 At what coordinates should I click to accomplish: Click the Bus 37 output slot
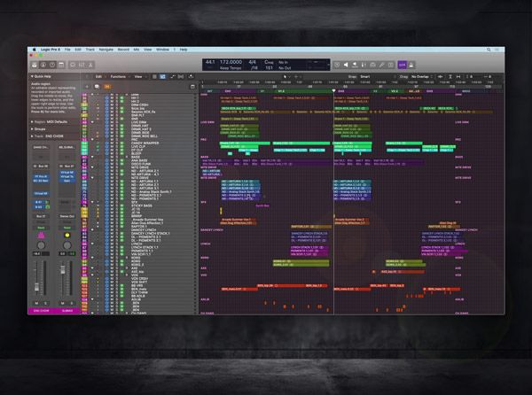pos(42,214)
